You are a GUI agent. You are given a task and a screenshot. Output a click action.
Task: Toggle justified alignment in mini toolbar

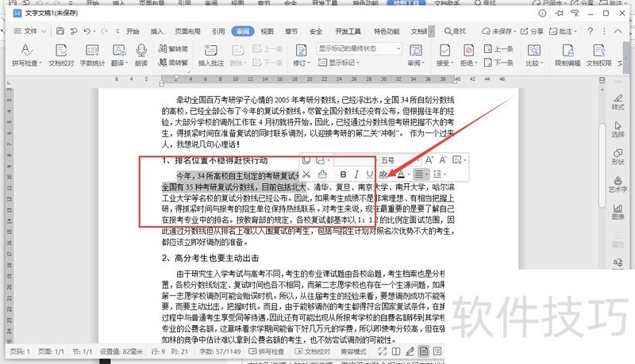(x=419, y=174)
